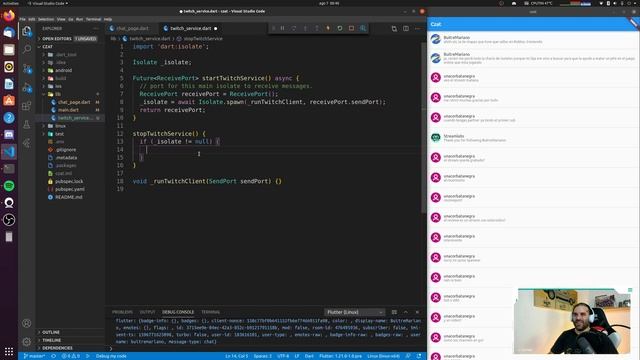Expand the .dart_tool folder
Image resolution: width=640 pixels, height=360 pixels.
click(x=70, y=54)
